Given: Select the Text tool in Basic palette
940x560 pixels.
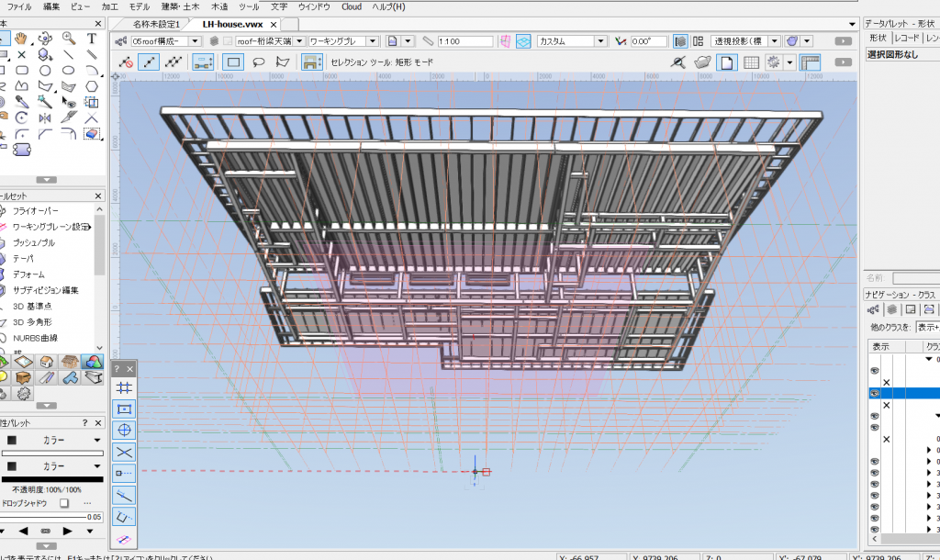Looking at the screenshot, I should [x=92, y=39].
